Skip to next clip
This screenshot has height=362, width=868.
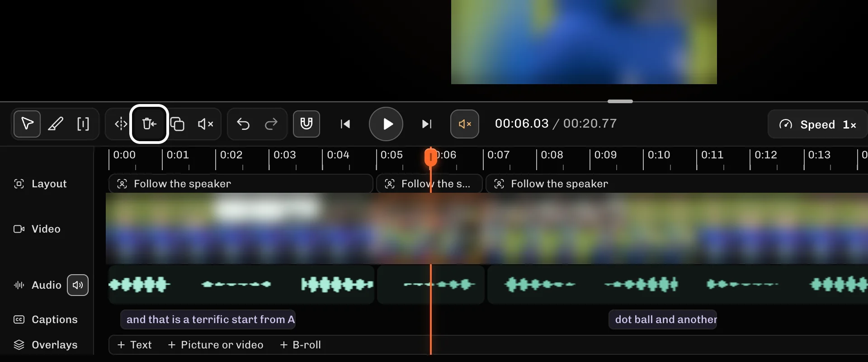(x=427, y=124)
